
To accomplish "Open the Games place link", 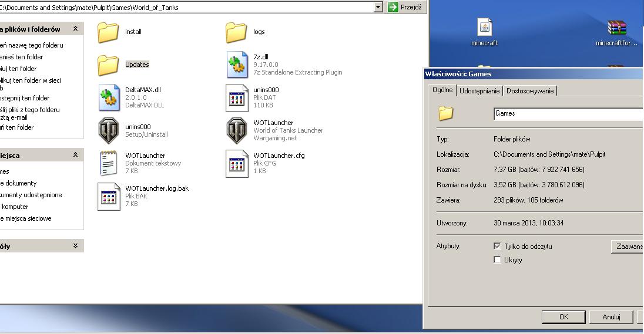I will [5, 171].
